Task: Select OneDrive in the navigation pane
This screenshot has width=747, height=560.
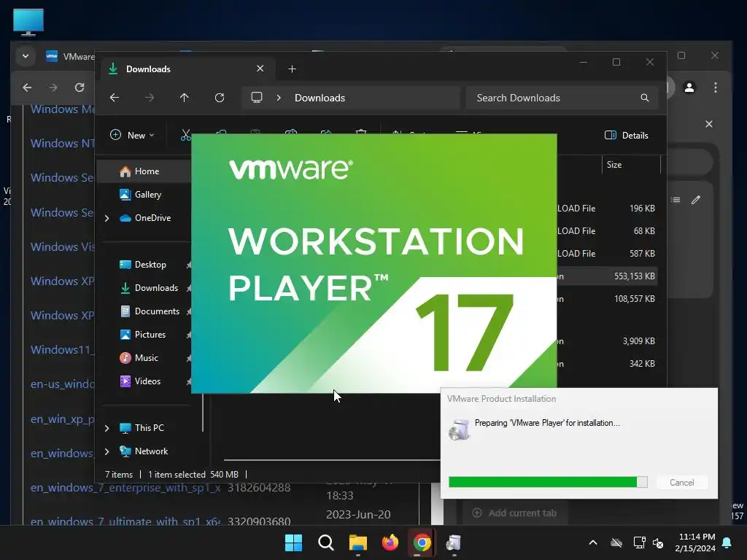Action: [x=152, y=217]
